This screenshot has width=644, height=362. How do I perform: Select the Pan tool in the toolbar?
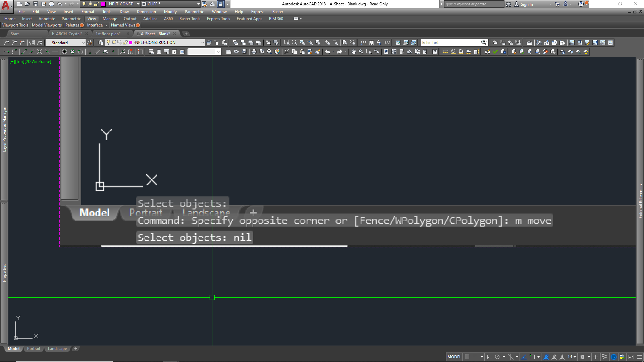click(x=354, y=51)
